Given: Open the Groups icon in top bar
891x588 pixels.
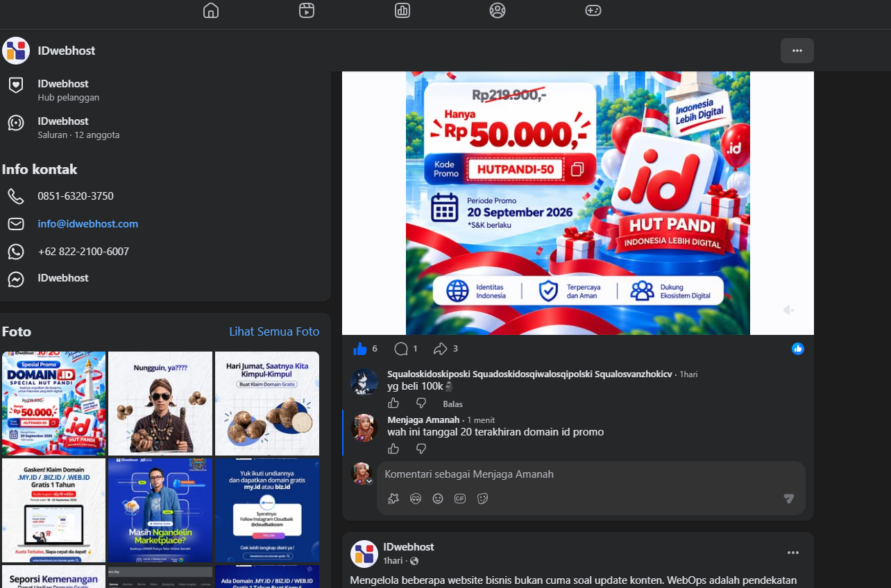Looking at the screenshot, I should pos(498,10).
